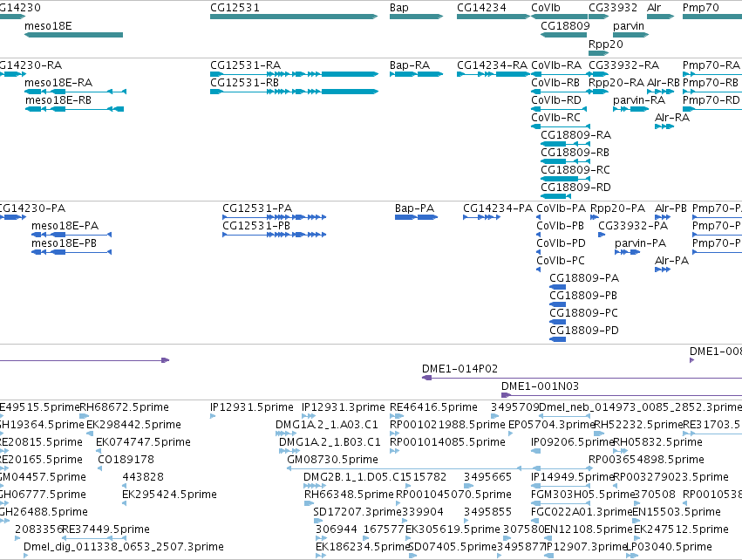This screenshot has width=742, height=560.
Task: Select the meso18E gene label
Action: tap(48, 25)
